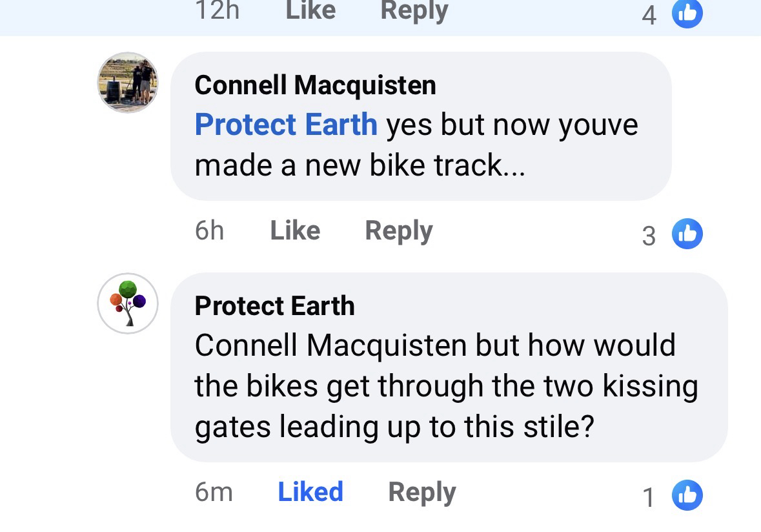761x532 pixels.
Task: Open reactions icon beside the 4 count
Action: click(687, 14)
